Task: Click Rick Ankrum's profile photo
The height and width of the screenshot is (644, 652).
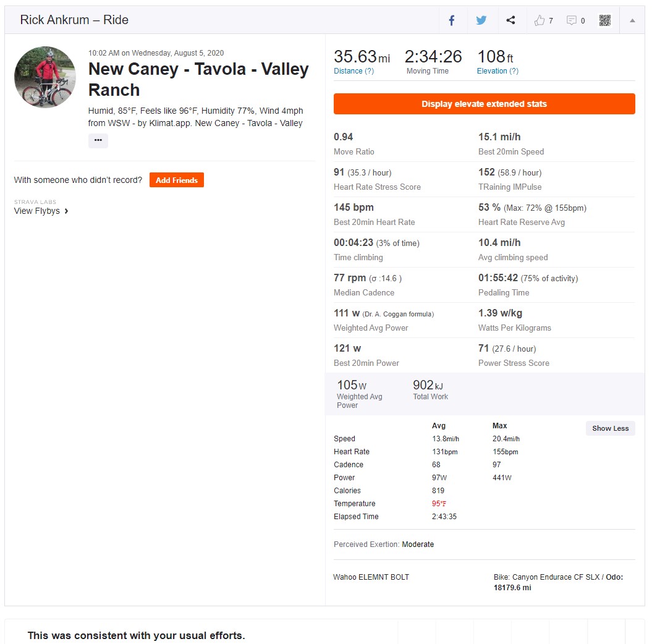Action: 45,77
